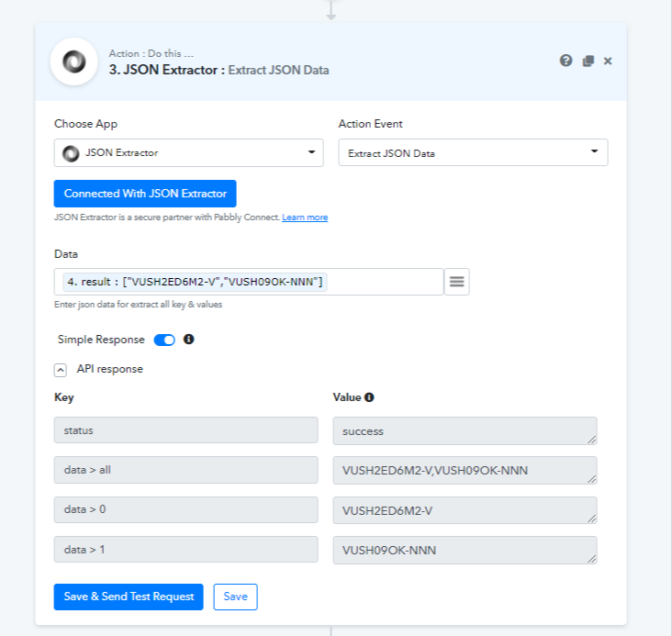Viewport: 672px width, 636px height.
Task: Toggle the Simple Response switch
Action: tap(164, 340)
